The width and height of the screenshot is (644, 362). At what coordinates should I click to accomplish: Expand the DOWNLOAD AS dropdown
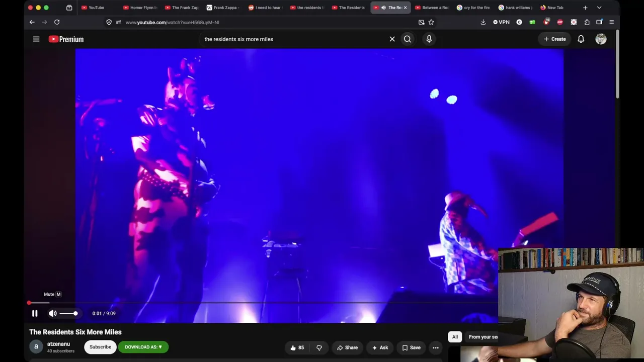click(x=143, y=347)
